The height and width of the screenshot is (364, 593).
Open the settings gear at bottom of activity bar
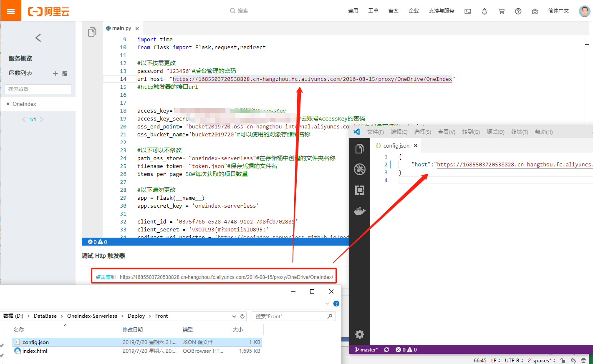359,334
